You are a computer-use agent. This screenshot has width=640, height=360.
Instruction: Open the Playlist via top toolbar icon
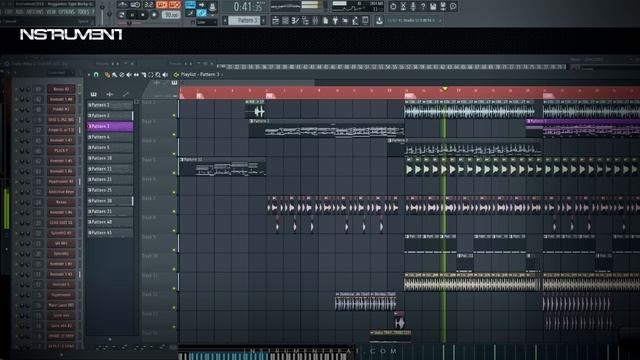tap(276, 20)
